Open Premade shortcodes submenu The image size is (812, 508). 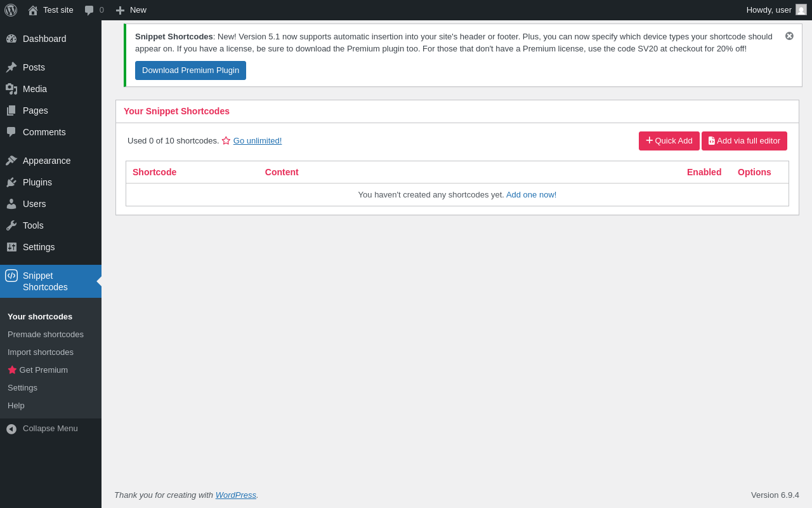(46, 334)
